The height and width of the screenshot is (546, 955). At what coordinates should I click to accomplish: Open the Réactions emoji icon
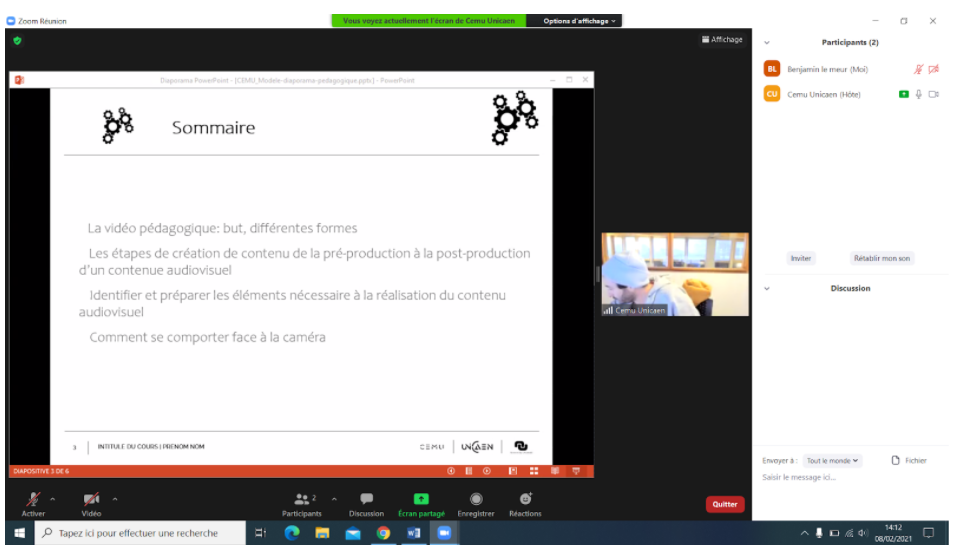[x=525, y=500]
